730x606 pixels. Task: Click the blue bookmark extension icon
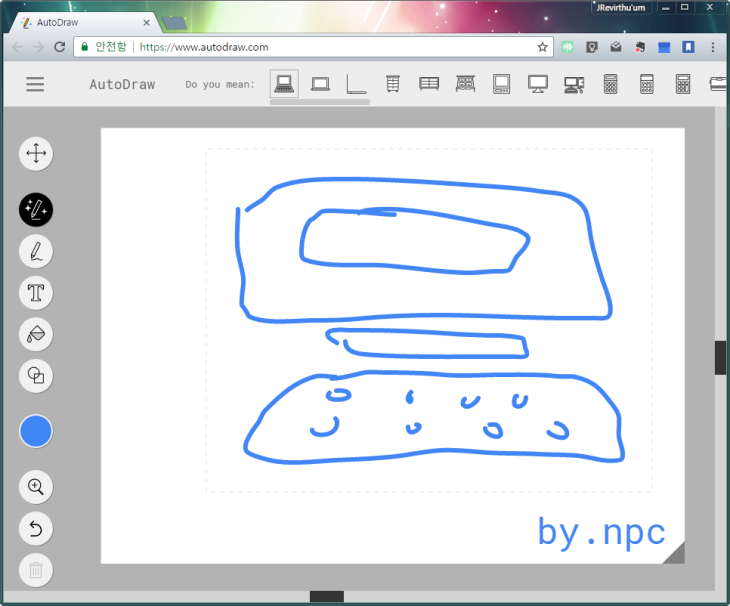(x=688, y=47)
